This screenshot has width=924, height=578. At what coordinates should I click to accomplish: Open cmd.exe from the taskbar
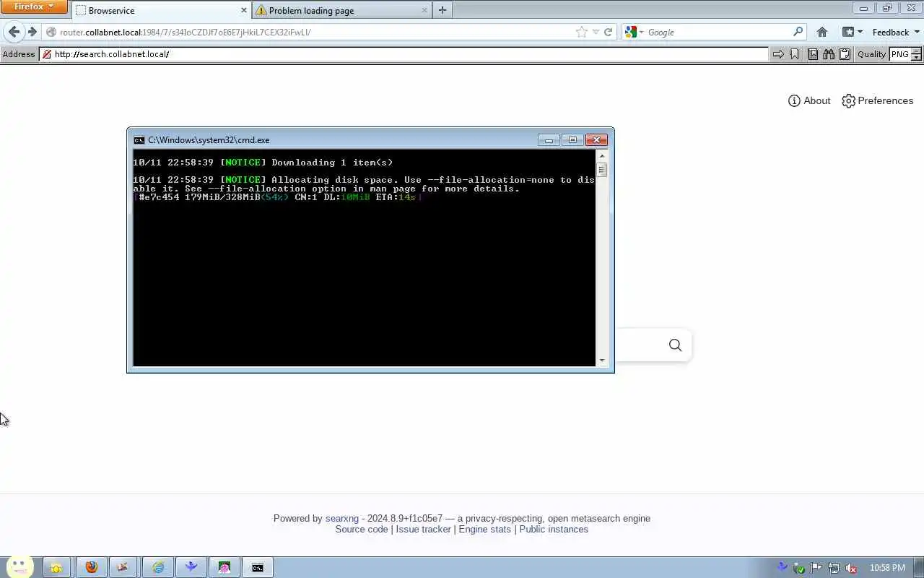point(258,568)
